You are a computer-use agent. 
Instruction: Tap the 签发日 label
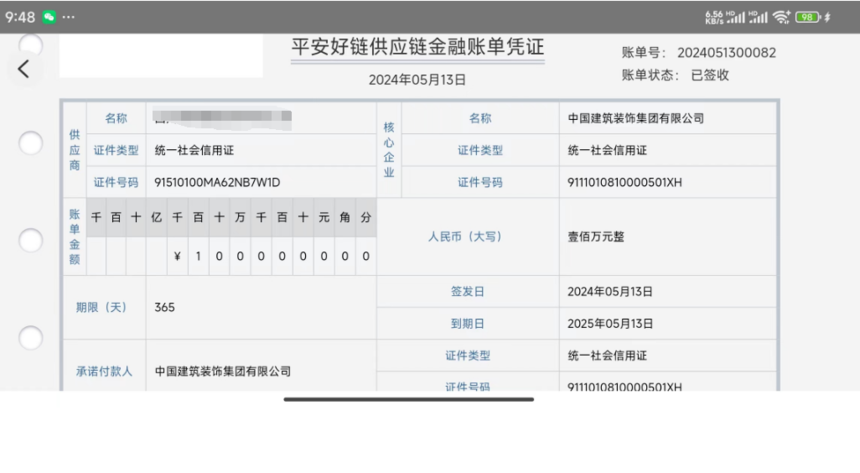point(467,291)
